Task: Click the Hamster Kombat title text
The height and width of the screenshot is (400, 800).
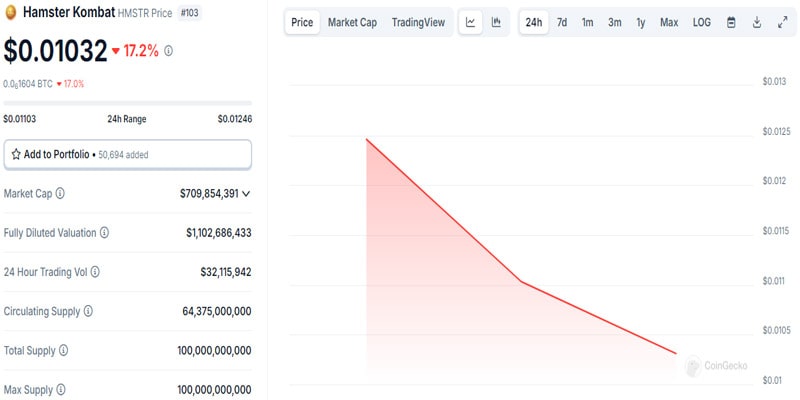Action: point(69,13)
